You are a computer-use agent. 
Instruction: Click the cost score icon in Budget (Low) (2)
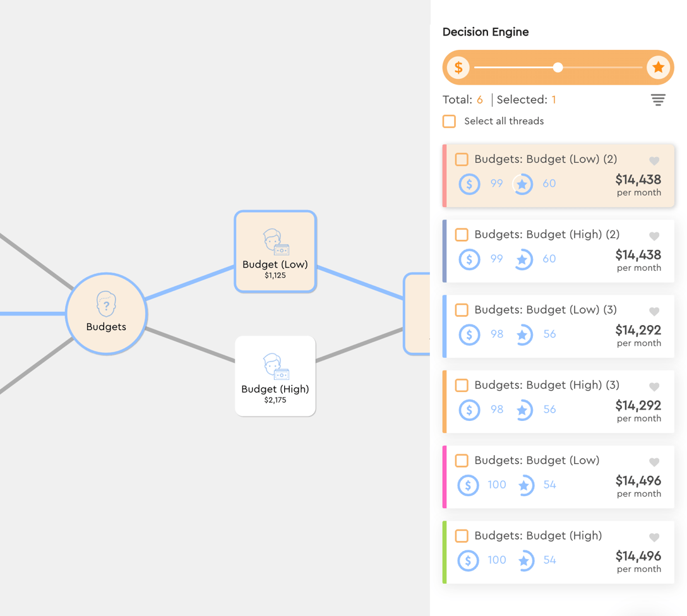pos(469,184)
